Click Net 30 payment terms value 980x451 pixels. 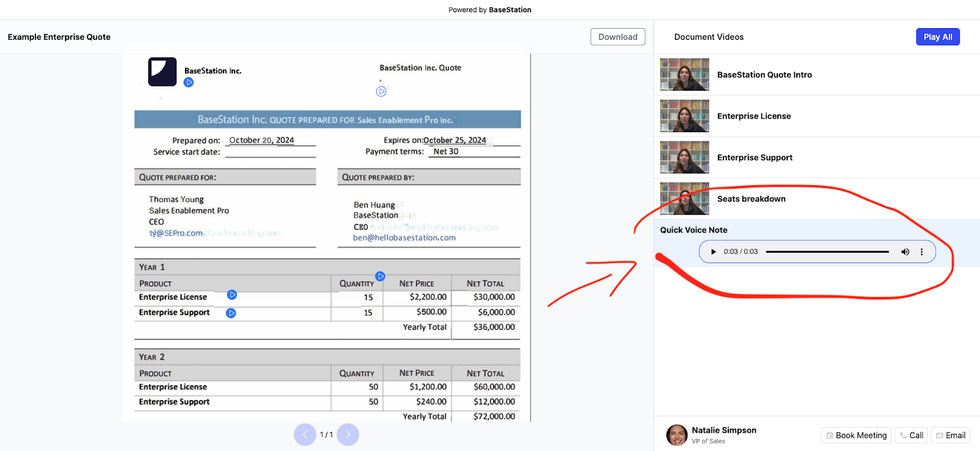tap(446, 151)
